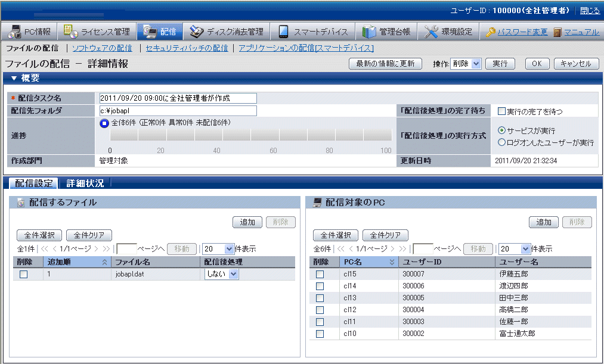Check the delete box for cl15
The height and width of the screenshot is (364, 604).
tap(320, 275)
